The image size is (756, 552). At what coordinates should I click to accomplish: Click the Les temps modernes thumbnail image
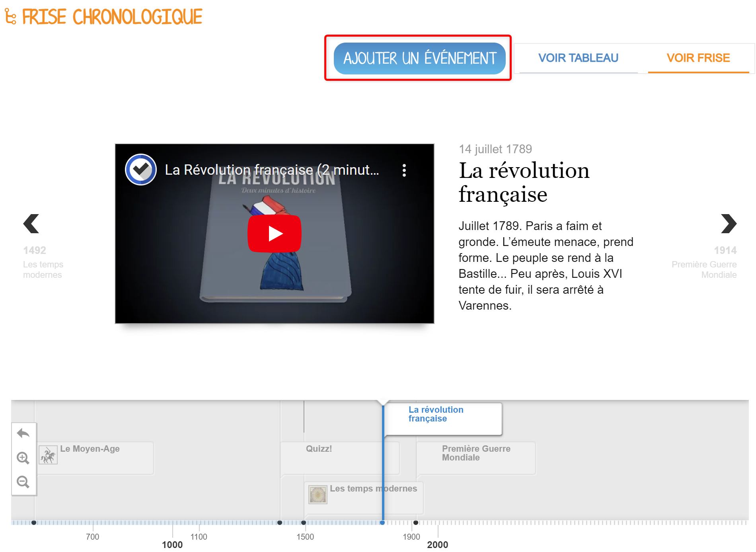(x=318, y=495)
